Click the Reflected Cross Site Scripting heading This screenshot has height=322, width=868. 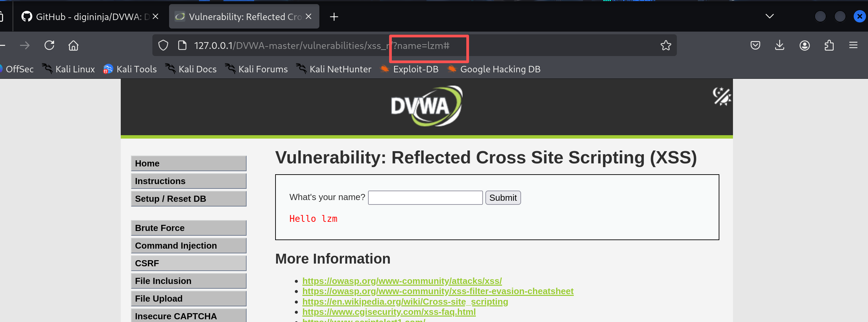point(486,158)
